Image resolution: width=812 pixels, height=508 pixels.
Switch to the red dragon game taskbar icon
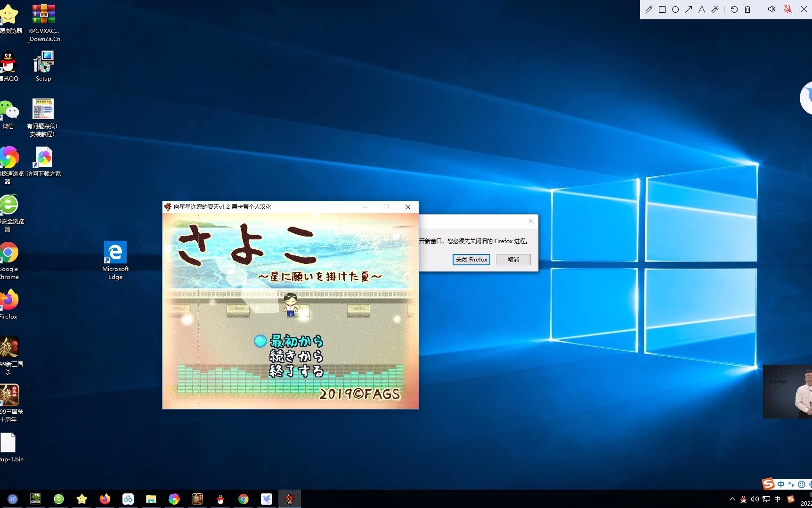pyautogui.click(x=289, y=499)
